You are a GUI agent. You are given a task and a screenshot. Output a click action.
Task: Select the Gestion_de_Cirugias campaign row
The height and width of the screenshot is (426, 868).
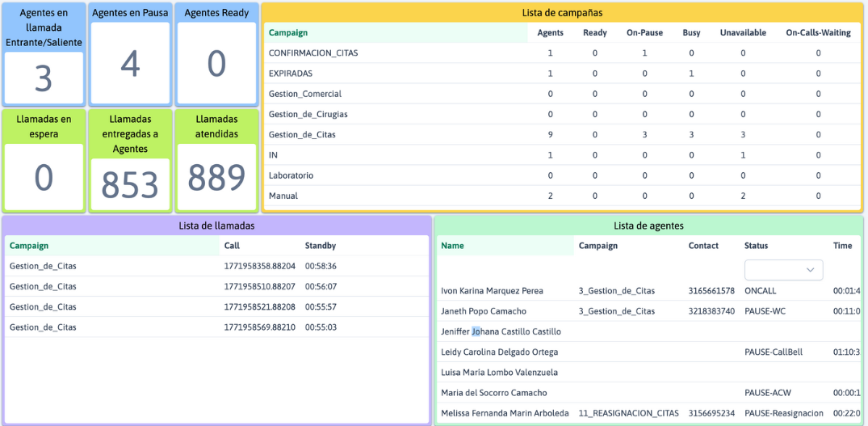click(308, 115)
